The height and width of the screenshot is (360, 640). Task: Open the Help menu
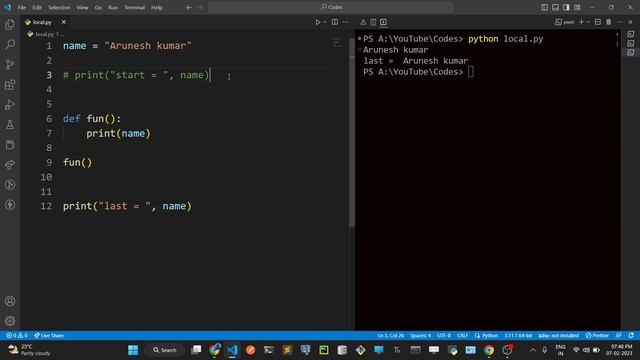pos(157,7)
